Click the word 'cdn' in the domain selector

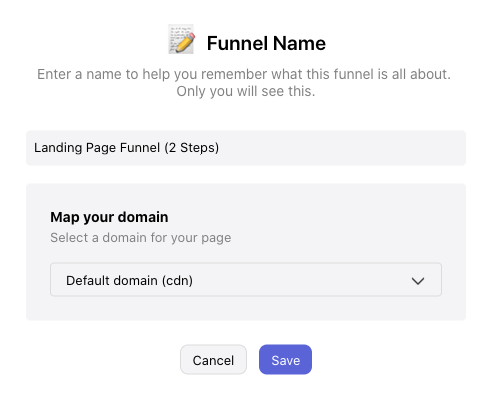177,281
